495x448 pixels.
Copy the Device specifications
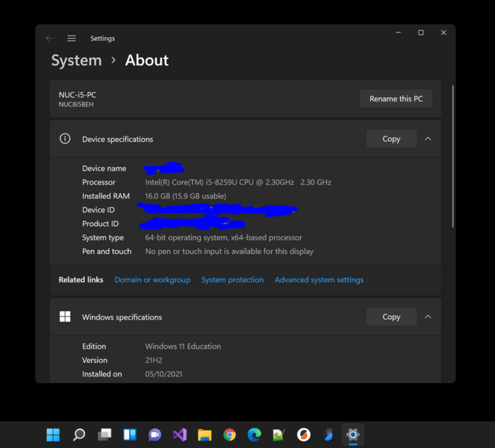[x=391, y=139]
